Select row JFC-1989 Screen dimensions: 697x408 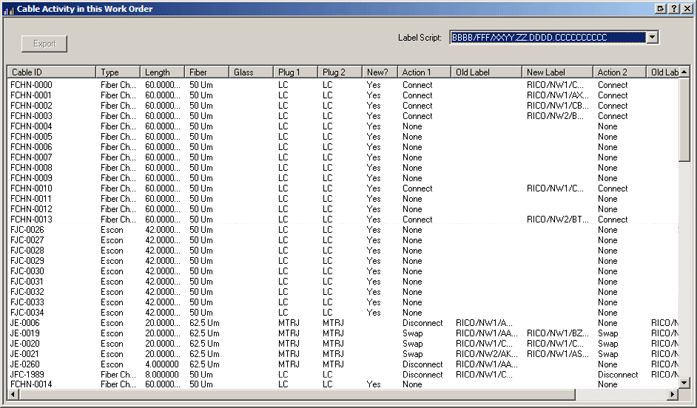click(x=343, y=375)
